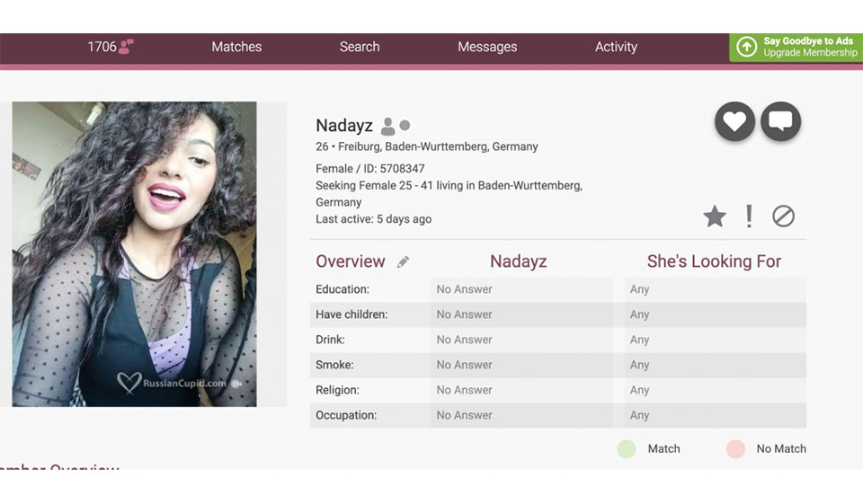
Task: Click the Nadayz profile name heading
Action: point(343,127)
